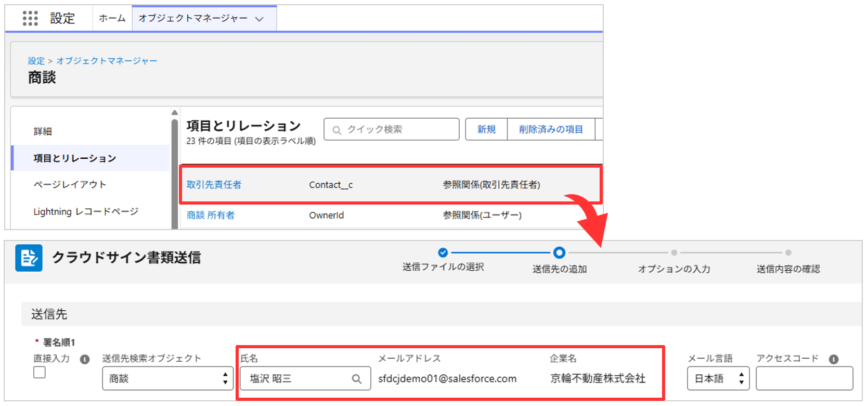Click the current 送信先の追加 step circle
Viewport: 868px width, 406px height.
(x=559, y=252)
